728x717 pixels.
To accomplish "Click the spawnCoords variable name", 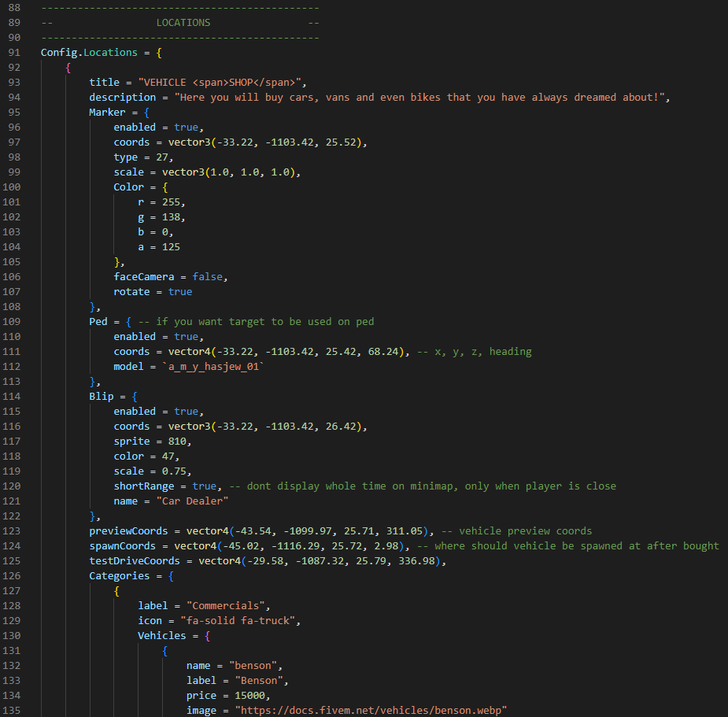I will click(x=122, y=546).
